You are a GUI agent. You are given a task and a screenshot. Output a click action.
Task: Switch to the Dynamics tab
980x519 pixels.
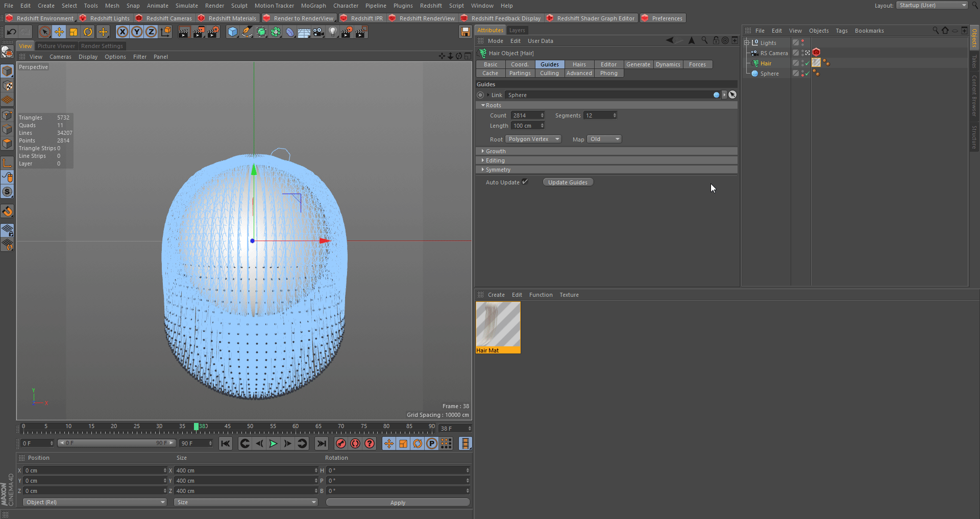(x=668, y=64)
